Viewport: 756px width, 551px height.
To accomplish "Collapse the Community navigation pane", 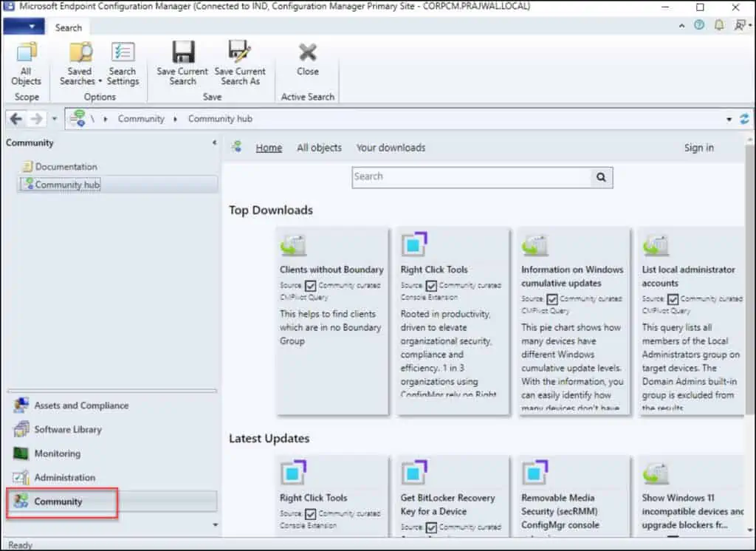I will (x=215, y=143).
